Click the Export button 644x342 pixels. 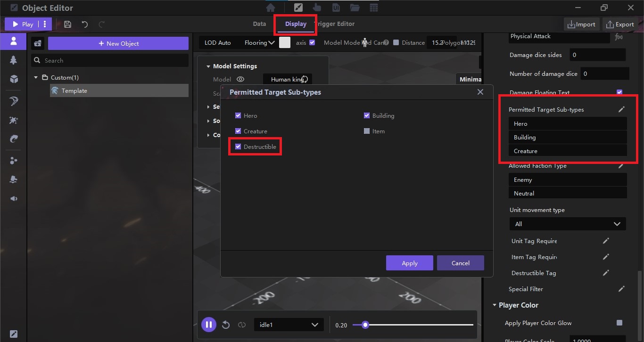point(620,24)
